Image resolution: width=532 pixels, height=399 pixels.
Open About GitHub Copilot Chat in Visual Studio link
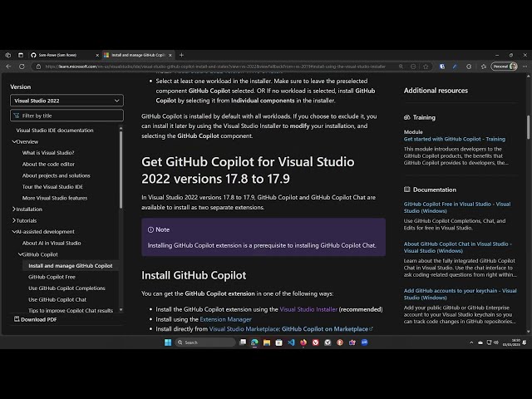tap(458, 248)
